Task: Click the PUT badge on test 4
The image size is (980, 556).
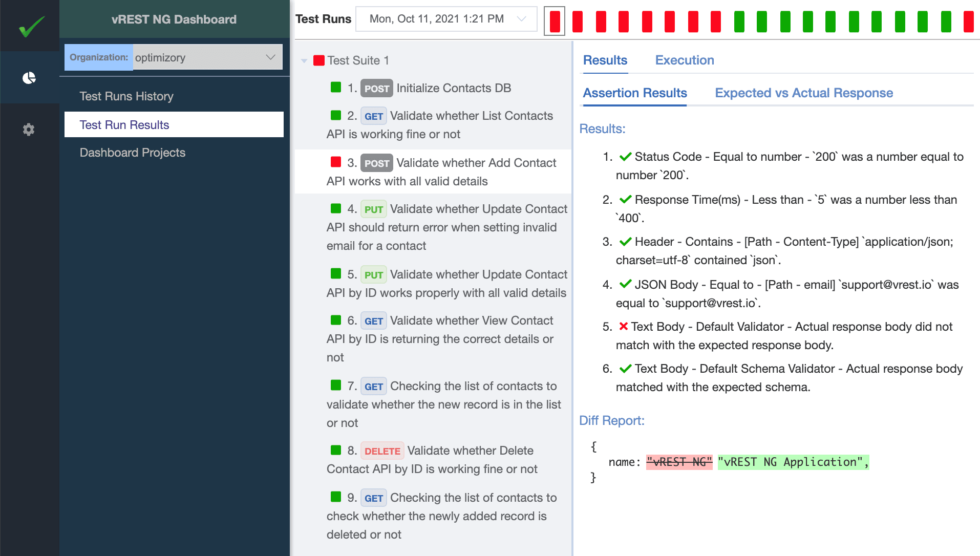Action: pyautogui.click(x=373, y=209)
